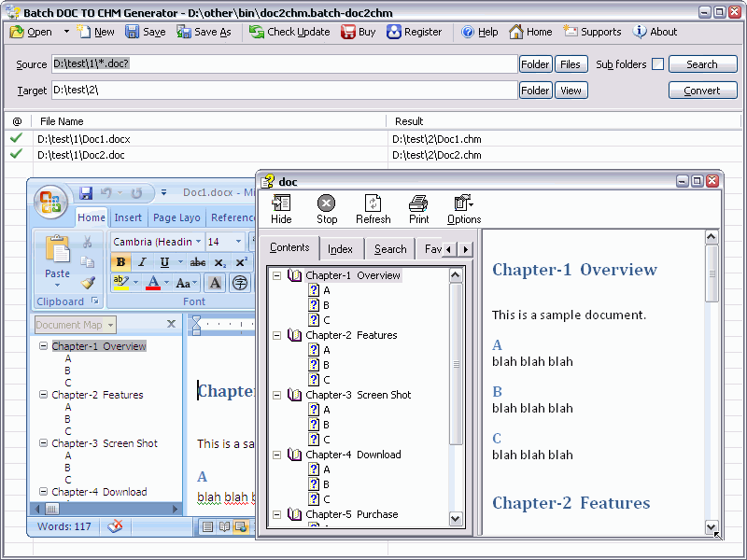Open the font size dropdown in Word
747x560 pixels.
[x=238, y=242]
